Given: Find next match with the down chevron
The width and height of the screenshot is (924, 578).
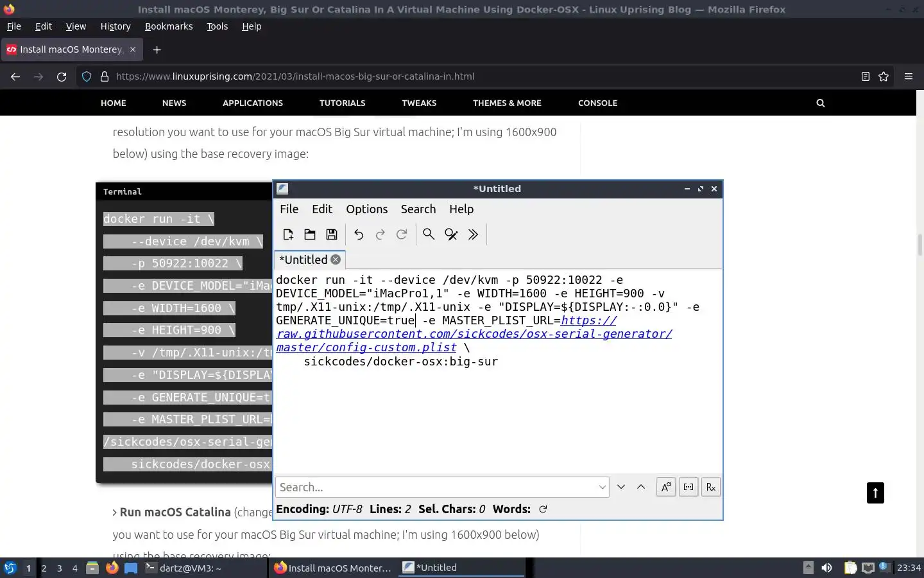Looking at the screenshot, I should click(x=621, y=487).
